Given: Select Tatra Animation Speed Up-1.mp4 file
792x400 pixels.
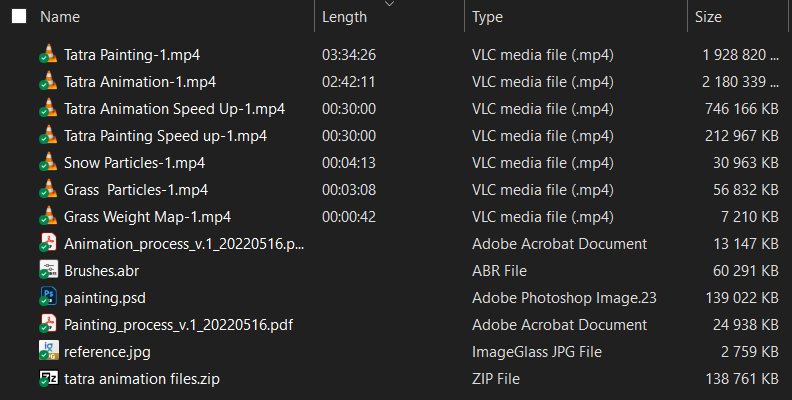Looking at the screenshot, I should (174, 109).
